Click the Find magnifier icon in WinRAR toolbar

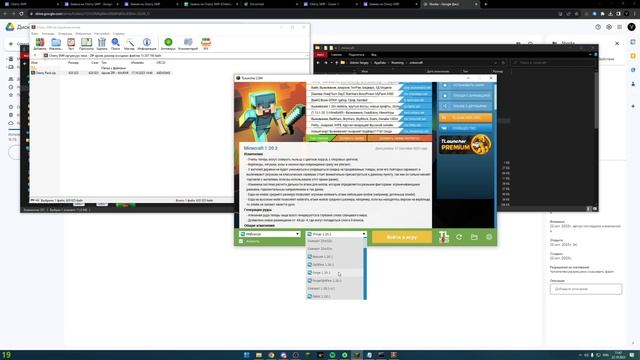[116, 44]
